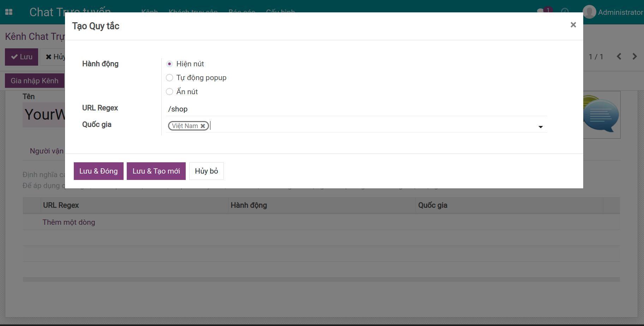Select the Hiện nút radio option
644x326 pixels.
click(169, 64)
